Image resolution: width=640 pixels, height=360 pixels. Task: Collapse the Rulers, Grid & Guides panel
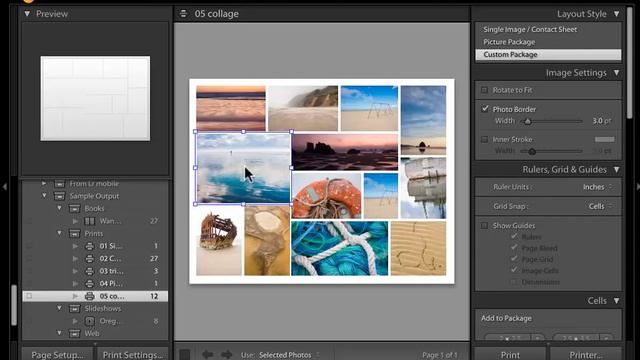coord(616,169)
